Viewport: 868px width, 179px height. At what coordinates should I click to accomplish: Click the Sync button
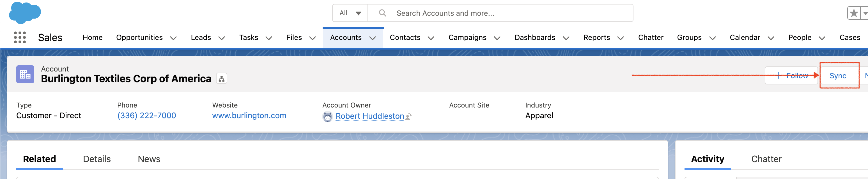point(838,76)
